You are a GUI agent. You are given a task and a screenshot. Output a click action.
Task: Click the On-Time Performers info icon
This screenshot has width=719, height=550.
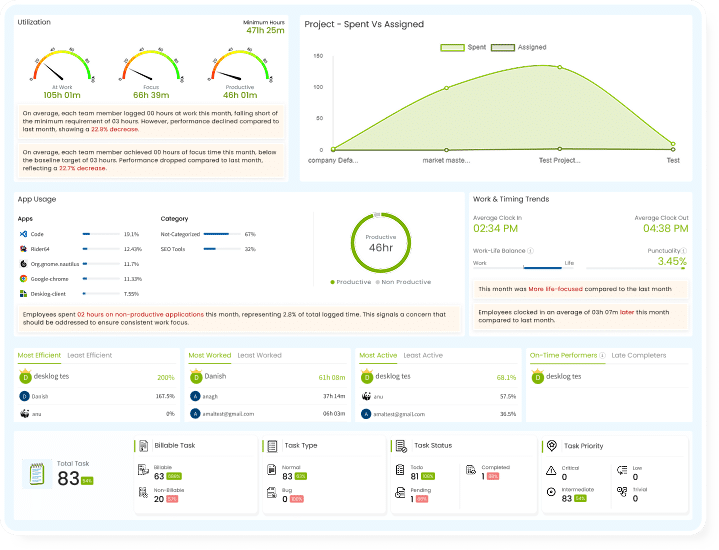click(x=601, y=355)
